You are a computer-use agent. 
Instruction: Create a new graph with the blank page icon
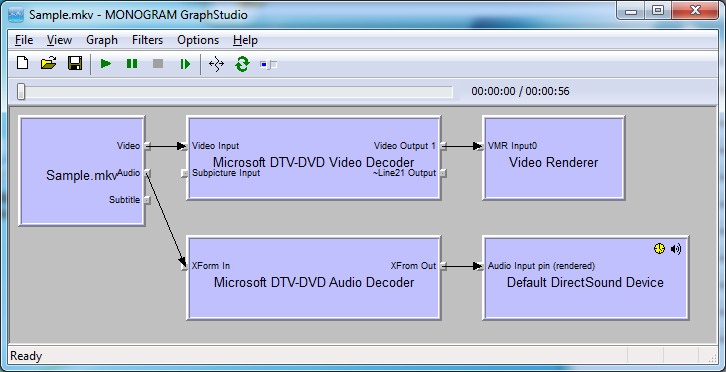(x=22, y=63)
